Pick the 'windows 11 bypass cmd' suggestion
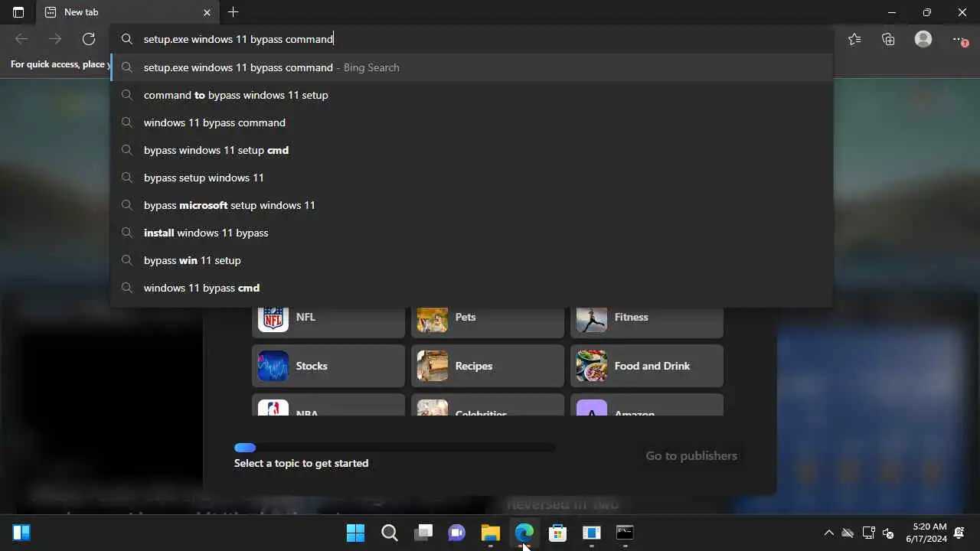Viewport: 980px width, 551px height. click(472, 288)
